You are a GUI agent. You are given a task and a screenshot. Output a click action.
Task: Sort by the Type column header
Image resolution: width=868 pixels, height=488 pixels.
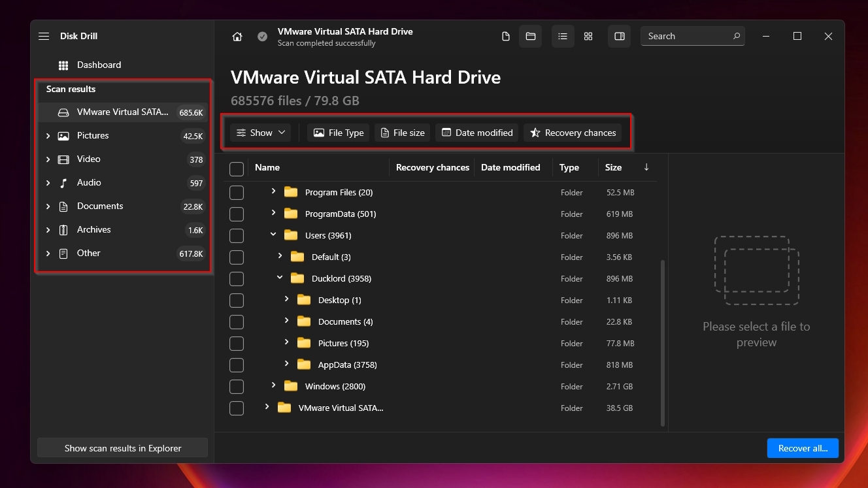click(x=569, y=167)
